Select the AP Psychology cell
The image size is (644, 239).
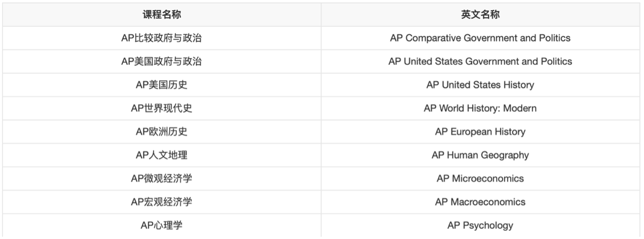[480, 225]
